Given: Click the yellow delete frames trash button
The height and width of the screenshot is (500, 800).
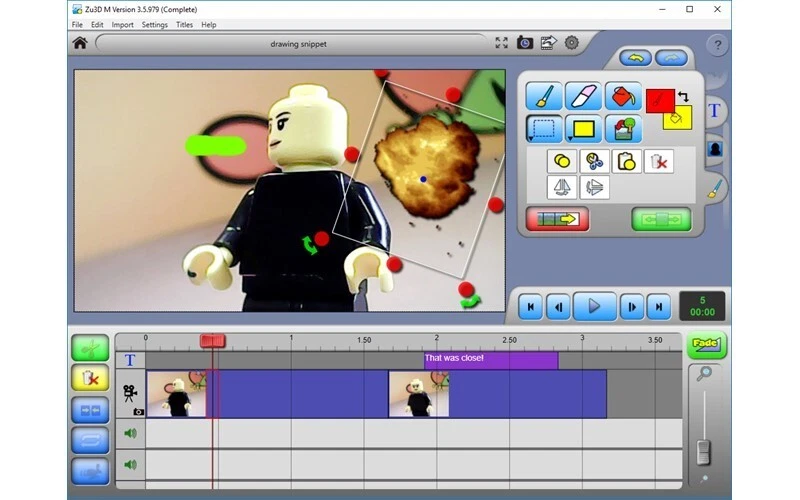Looking at the screenshot, I should 90,378.
